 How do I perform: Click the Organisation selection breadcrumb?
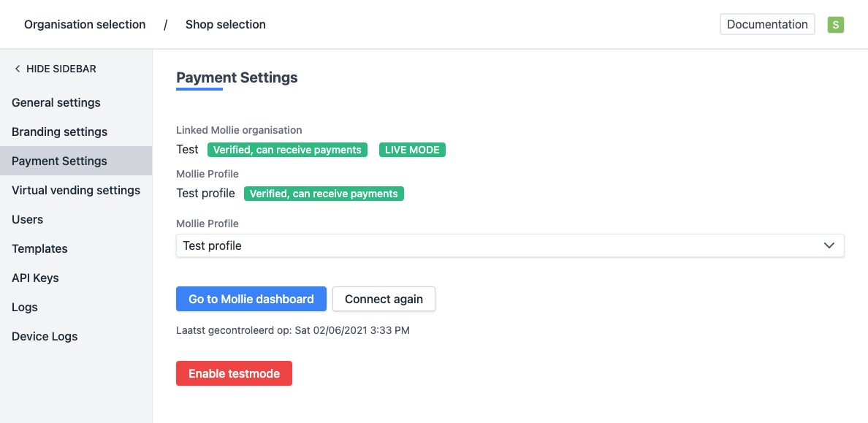click(x=85, y=25)
